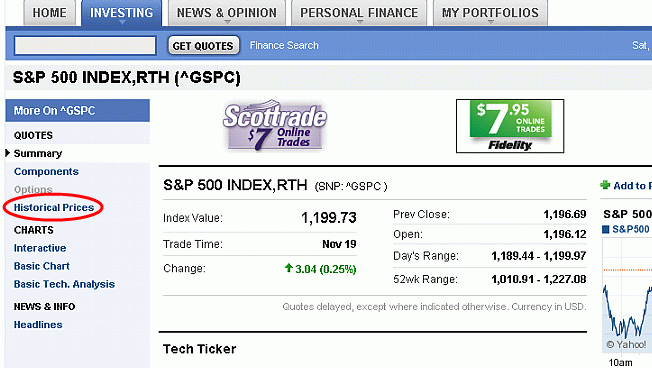Expand the Investing tab dropdown arrow

click(122, 22)
